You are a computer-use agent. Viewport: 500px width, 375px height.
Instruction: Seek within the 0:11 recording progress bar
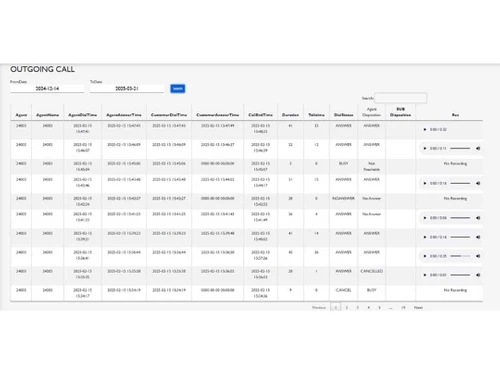[460, 148]
